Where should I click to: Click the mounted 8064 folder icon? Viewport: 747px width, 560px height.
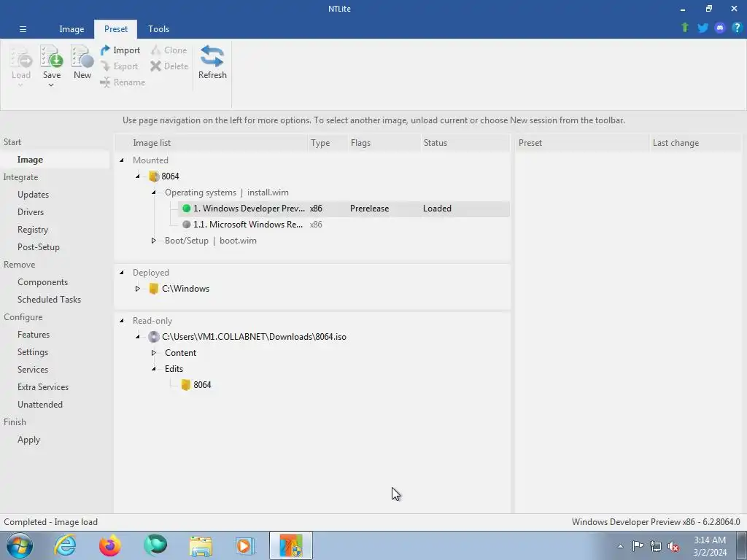coord(153,176)
